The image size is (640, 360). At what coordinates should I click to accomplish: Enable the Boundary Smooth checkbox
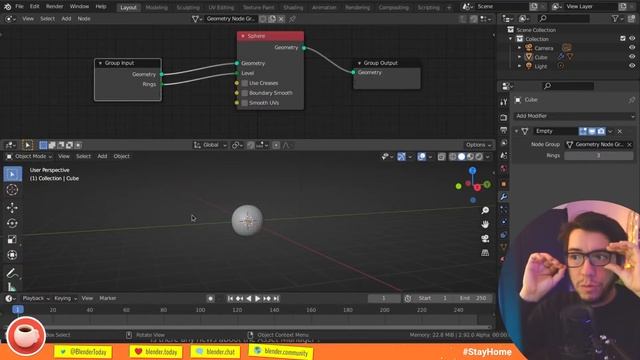tap(244, 93)
